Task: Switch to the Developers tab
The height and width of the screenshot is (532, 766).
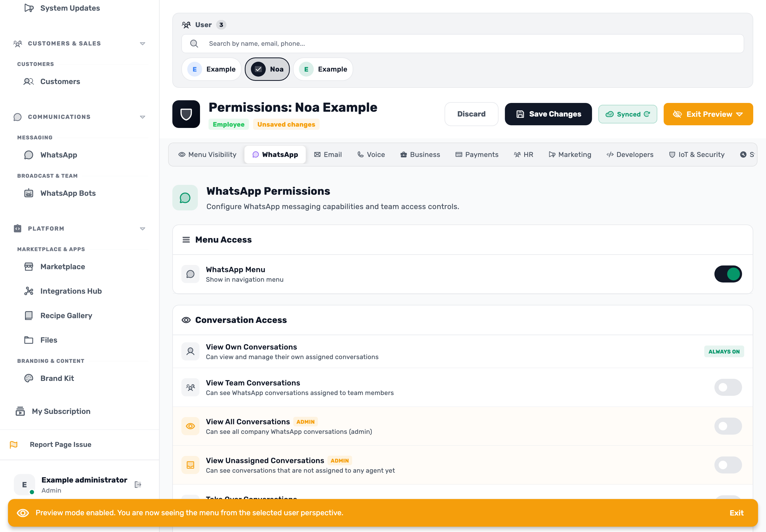Action: [630, 155]
